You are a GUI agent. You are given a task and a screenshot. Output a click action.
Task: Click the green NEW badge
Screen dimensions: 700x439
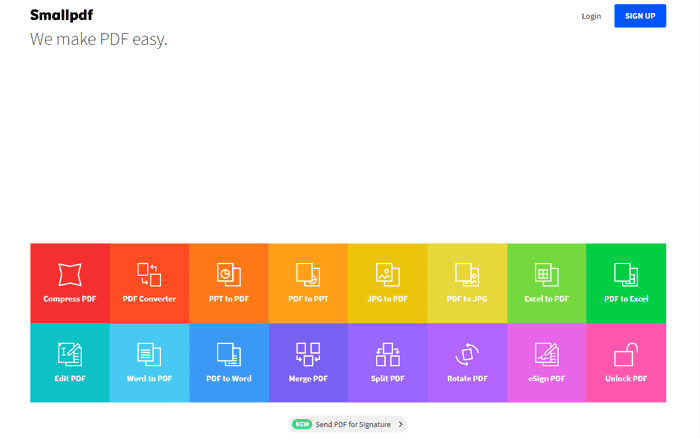point(302,424)
